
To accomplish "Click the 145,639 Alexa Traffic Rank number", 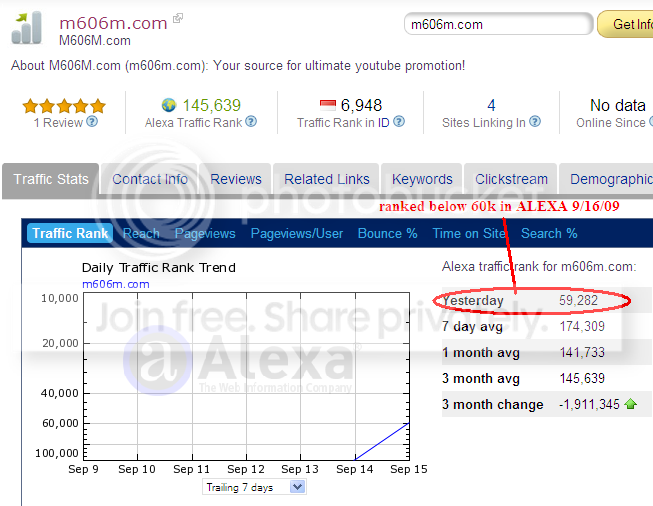I will 212,105.
